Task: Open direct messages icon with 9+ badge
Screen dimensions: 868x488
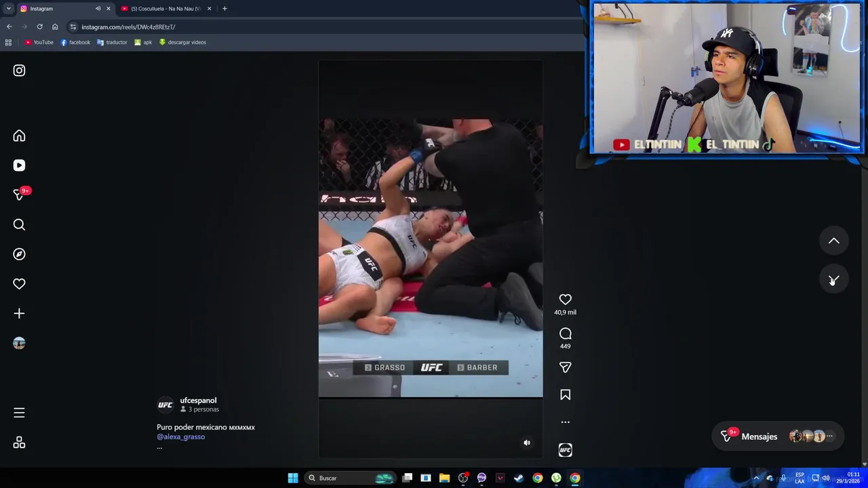Action: pyautogui.click(x=20, y=195)
